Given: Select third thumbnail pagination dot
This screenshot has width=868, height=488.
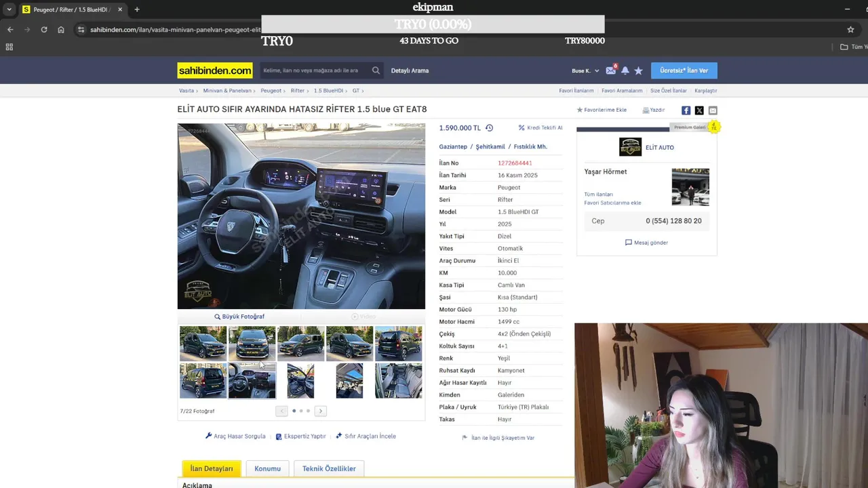Looking at the screenshot, I should [308, 411].
